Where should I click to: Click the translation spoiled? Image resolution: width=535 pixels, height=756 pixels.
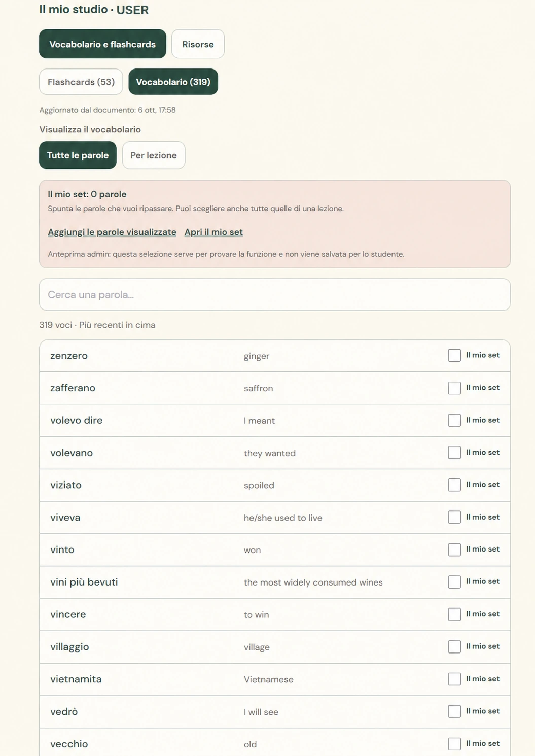click(x=259, y=486)
